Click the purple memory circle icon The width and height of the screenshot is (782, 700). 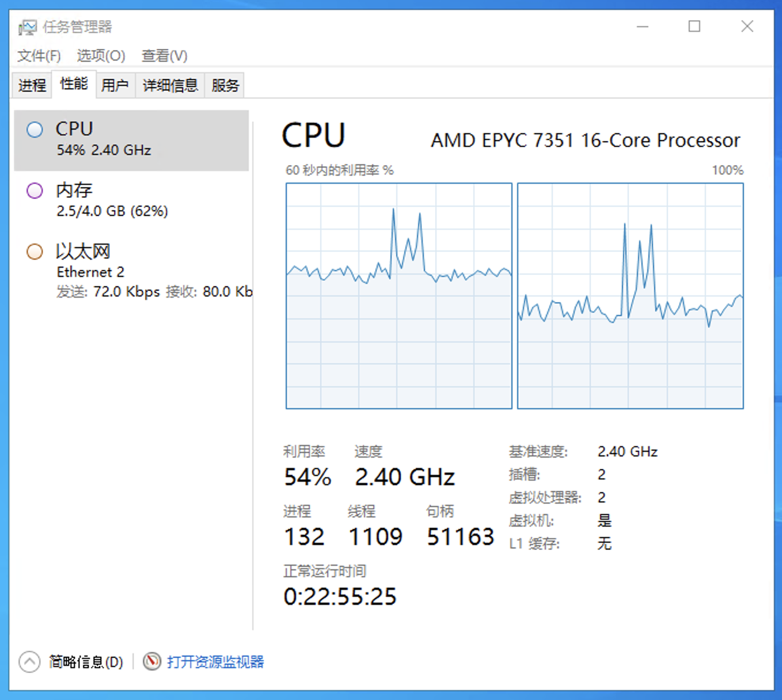[35, 191]
